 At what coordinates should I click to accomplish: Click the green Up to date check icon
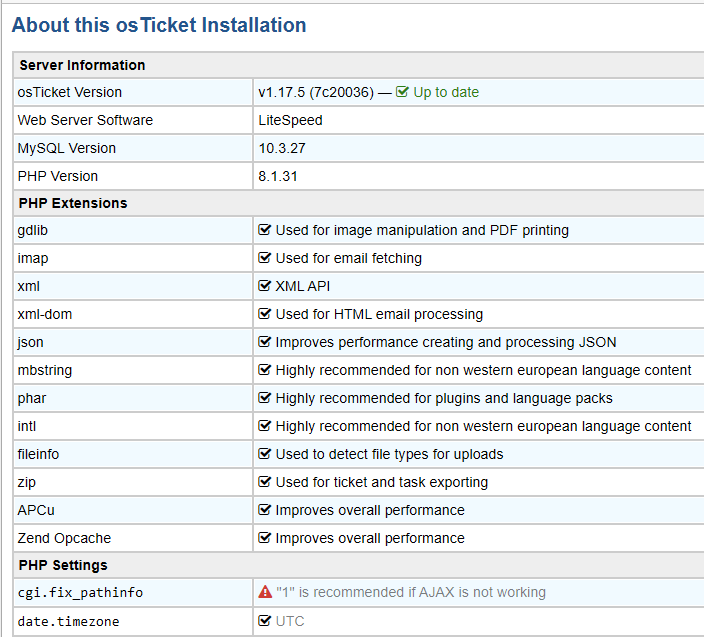[x=402, y=92]
